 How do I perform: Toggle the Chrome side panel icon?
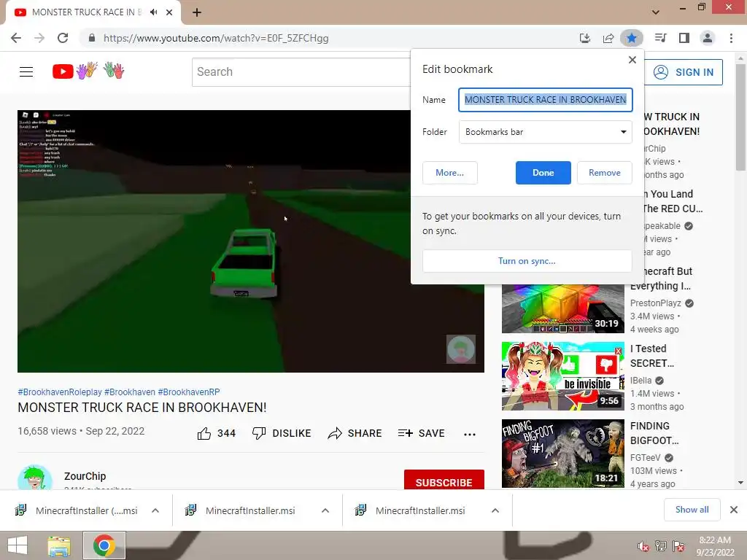tap(684, 38)
